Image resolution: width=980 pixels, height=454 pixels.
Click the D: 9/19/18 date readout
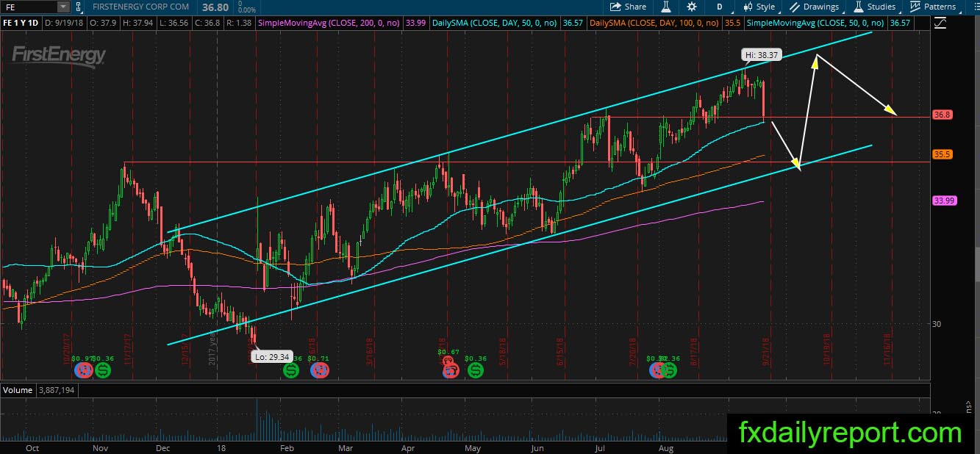(x=65, y=24)
